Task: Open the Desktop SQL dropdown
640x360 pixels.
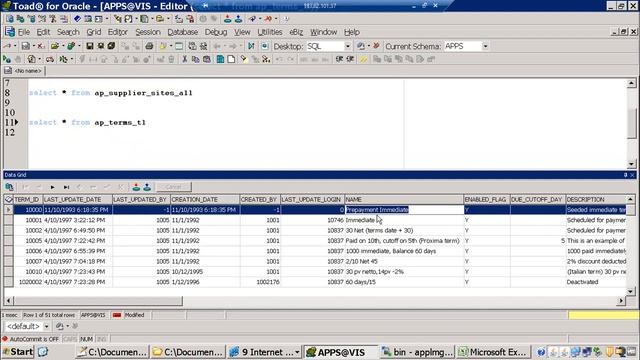Action: [x=348, y=46]
